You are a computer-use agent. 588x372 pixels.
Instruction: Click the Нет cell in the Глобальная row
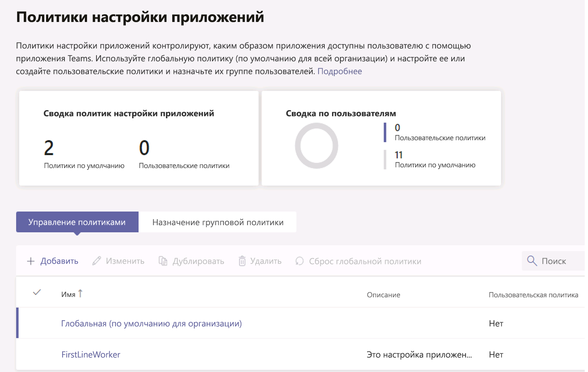point(496,323)
